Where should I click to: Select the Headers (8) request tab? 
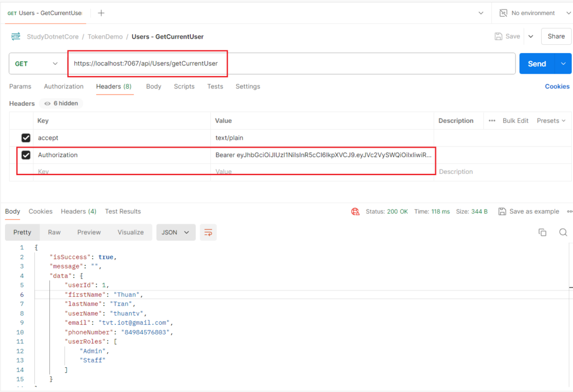pyautogui.click(x=114, y=87)
